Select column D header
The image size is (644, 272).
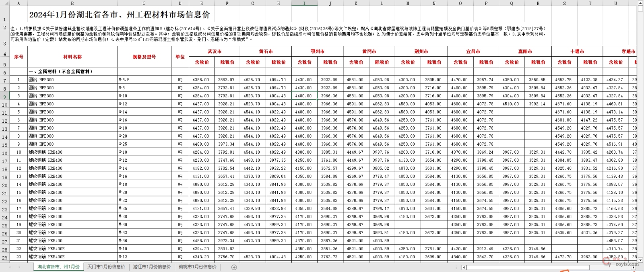click(180, 3)
